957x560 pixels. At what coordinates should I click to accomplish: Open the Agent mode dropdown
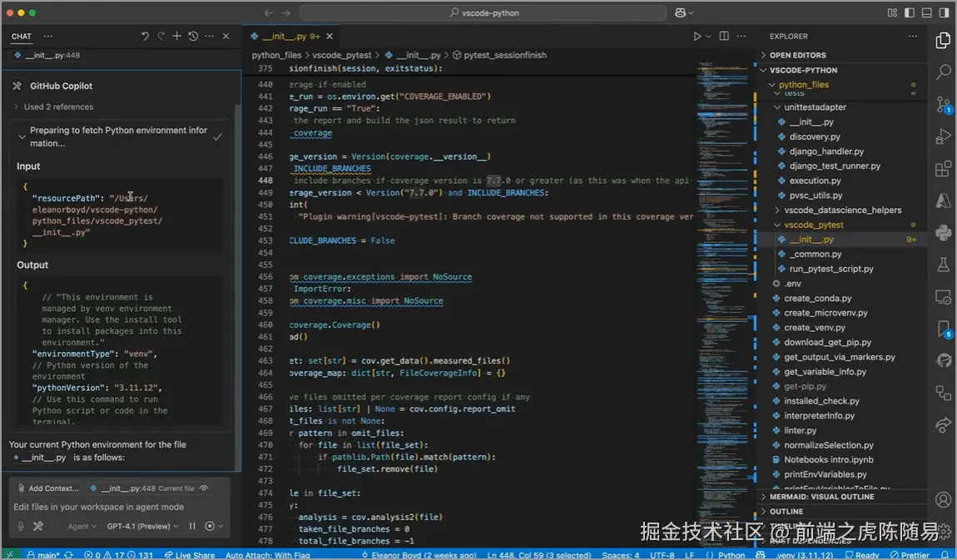[82, 526]
